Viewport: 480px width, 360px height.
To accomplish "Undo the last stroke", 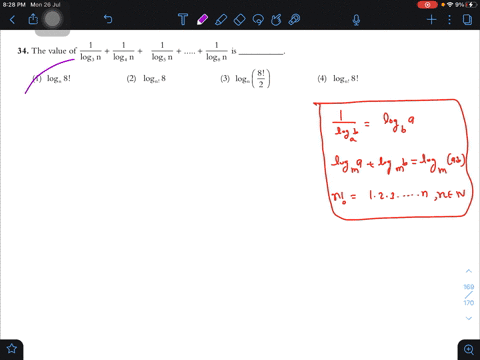I will tap(108, 19).
